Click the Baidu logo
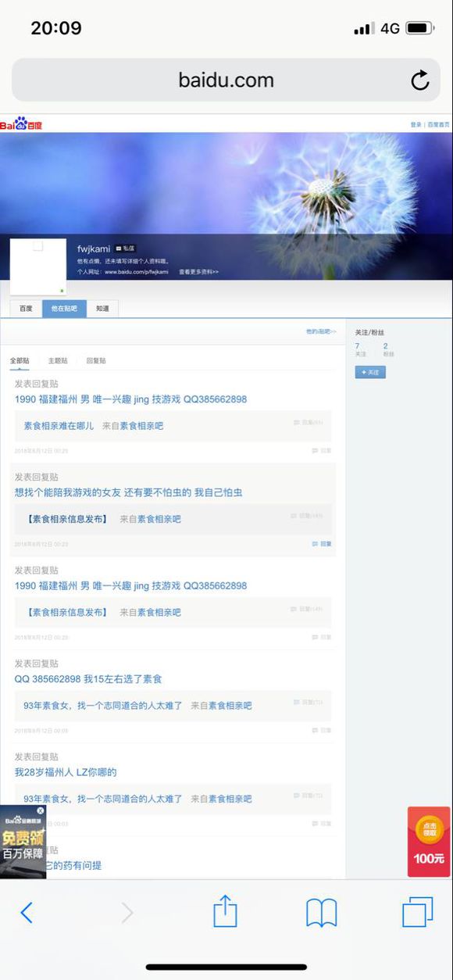 21,124
